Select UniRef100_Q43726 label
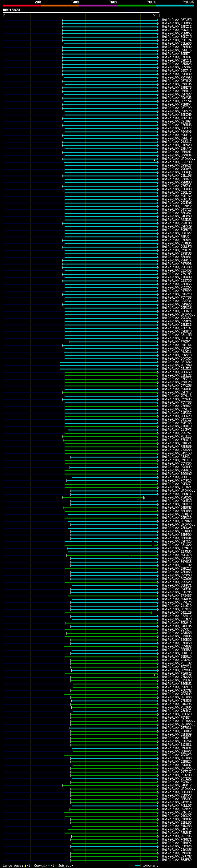 [177, 419]
